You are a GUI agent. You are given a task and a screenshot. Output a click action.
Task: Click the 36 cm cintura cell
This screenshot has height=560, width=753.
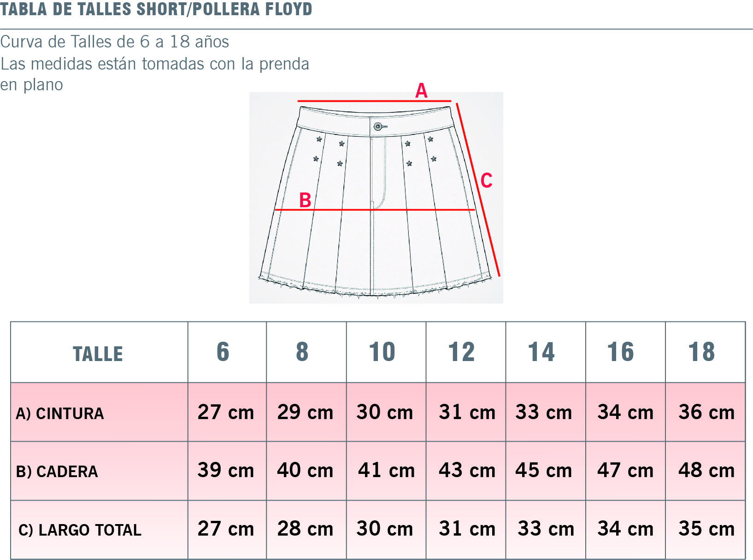[706, 412]
